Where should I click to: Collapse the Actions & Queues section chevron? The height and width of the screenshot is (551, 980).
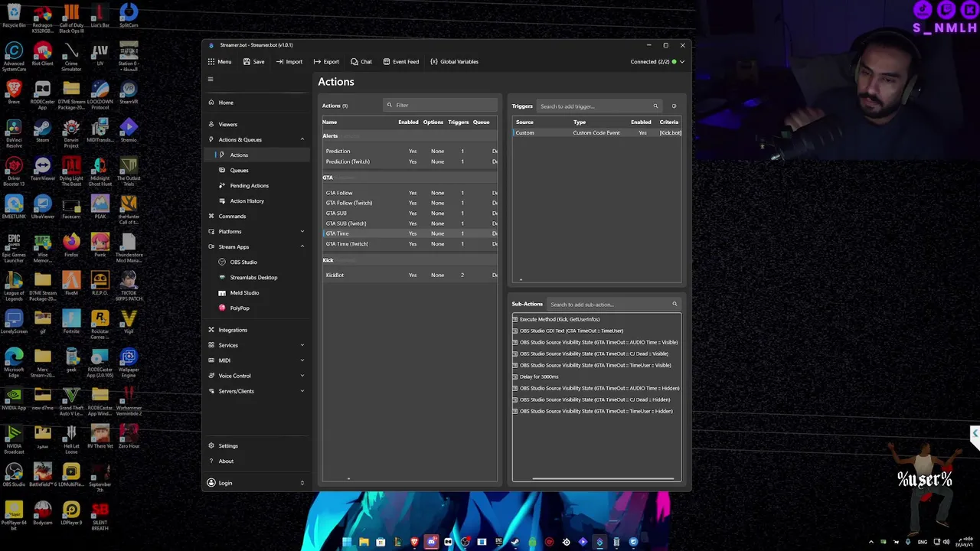(302, 139)
